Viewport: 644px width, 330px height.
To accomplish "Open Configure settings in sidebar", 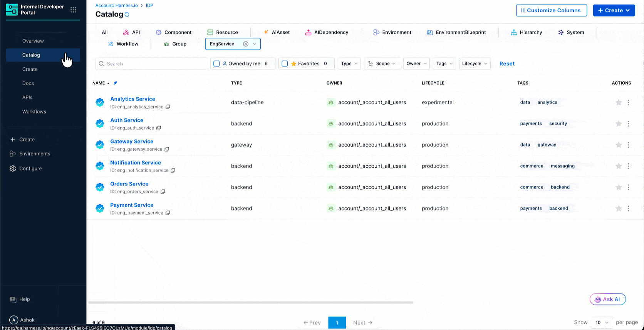I will [x=30, y=168].
